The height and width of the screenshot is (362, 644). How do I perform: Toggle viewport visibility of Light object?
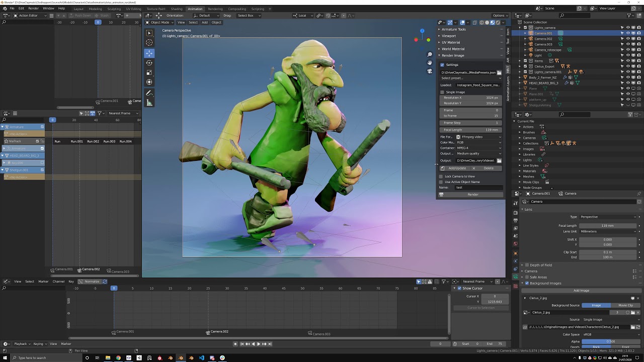(x=628, y=55)
